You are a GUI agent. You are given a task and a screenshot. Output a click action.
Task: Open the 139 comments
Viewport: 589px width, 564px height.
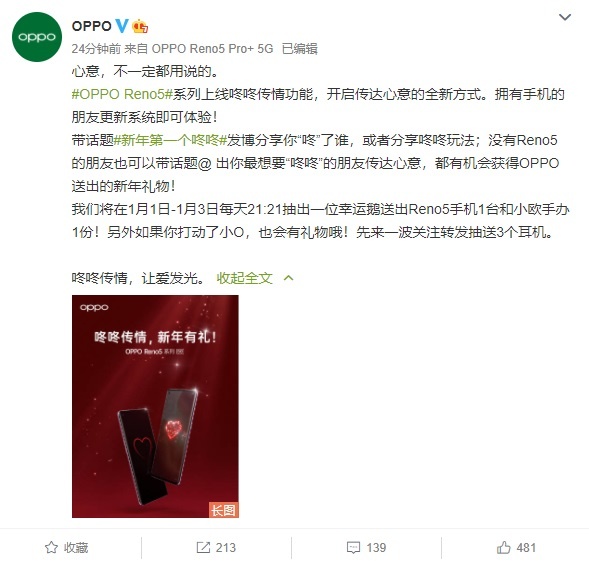coord(366,547)
